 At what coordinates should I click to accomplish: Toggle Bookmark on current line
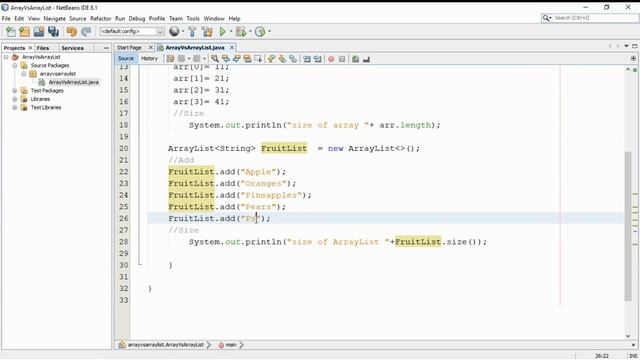293,59
